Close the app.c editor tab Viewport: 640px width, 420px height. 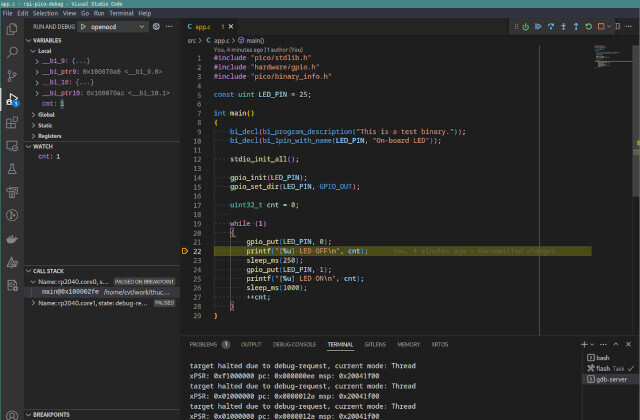tap(231, 27)
